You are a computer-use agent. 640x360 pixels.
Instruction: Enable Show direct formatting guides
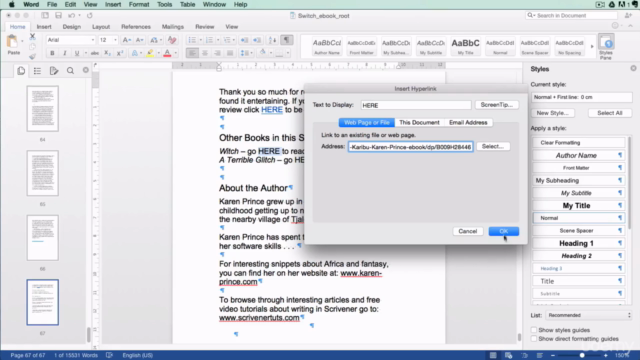[533, 339]
